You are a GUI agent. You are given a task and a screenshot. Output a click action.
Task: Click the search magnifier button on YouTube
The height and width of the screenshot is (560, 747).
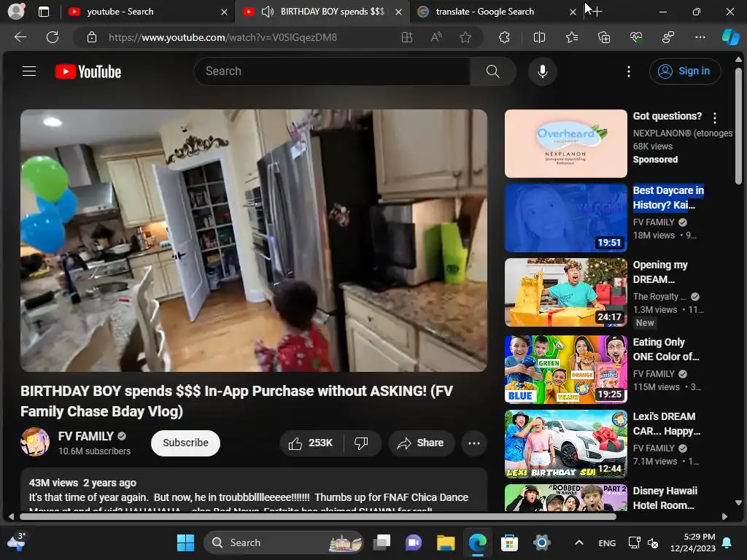[x=492, y=71]
